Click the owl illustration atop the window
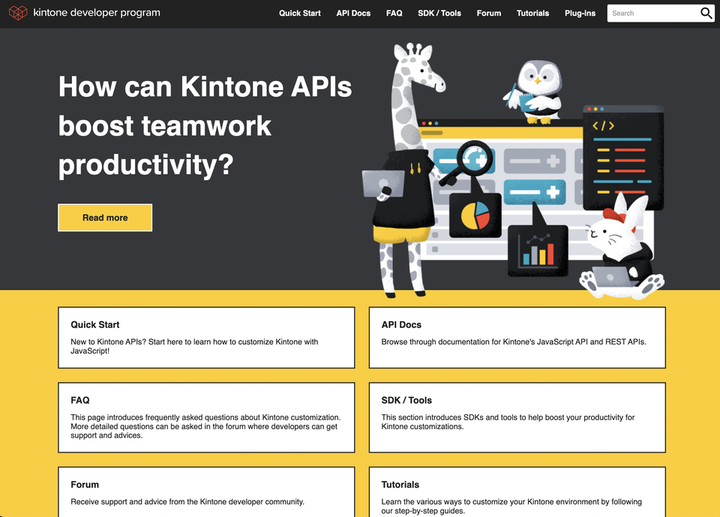Viewport: 720px width, 517px height. (534, 92)
